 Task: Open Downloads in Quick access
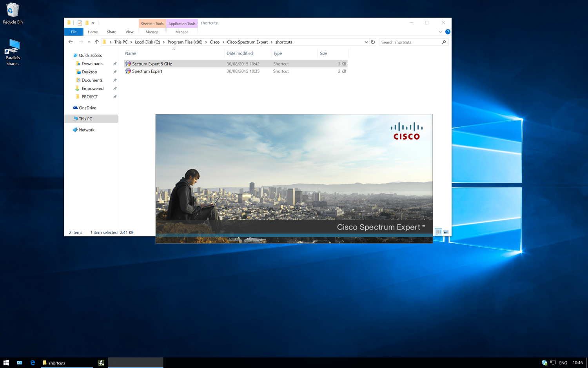[x=92, y=64]
